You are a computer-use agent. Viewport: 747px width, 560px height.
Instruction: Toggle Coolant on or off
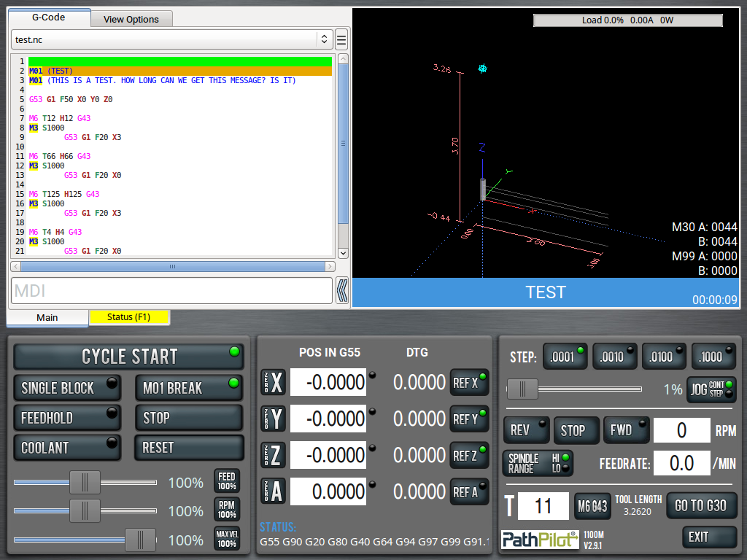[67, 447]
